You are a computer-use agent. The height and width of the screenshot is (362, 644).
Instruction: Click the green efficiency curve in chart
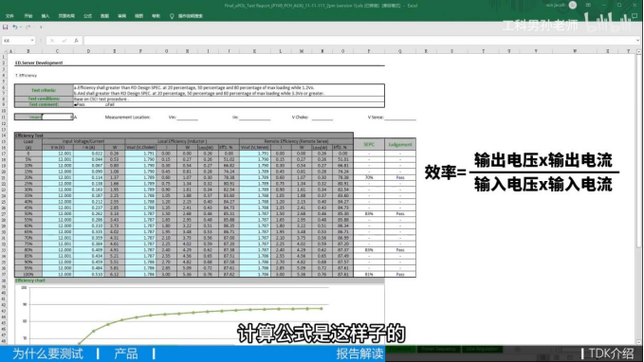[208, 313]
